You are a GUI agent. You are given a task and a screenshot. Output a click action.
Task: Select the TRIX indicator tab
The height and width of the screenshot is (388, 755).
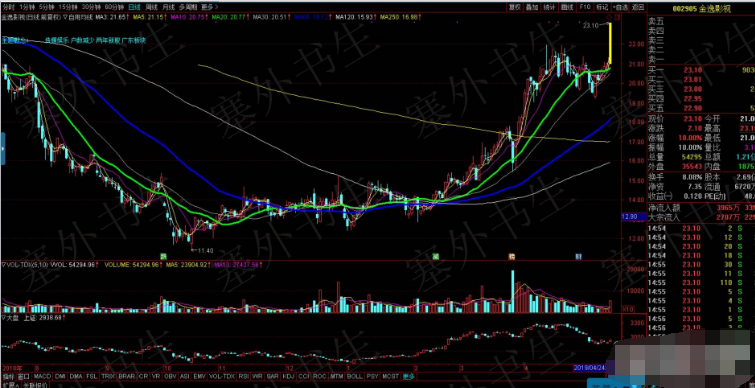coord(108,376)
